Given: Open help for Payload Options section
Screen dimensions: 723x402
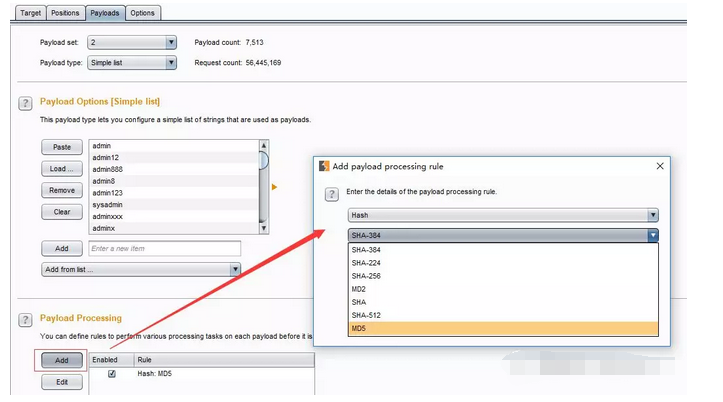Looking at the screenshot, I should pos(25,103).
